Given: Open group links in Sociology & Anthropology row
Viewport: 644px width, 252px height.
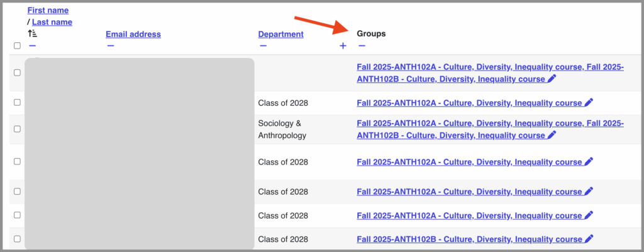Looking at the screenshot, I should pos(491,129).
